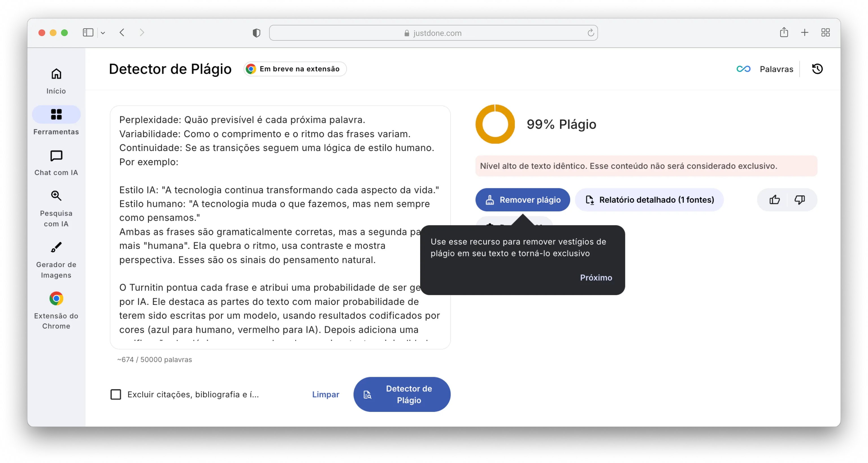Click Em breve na extensão badge
868x463 pixels.
pos(295,69)
